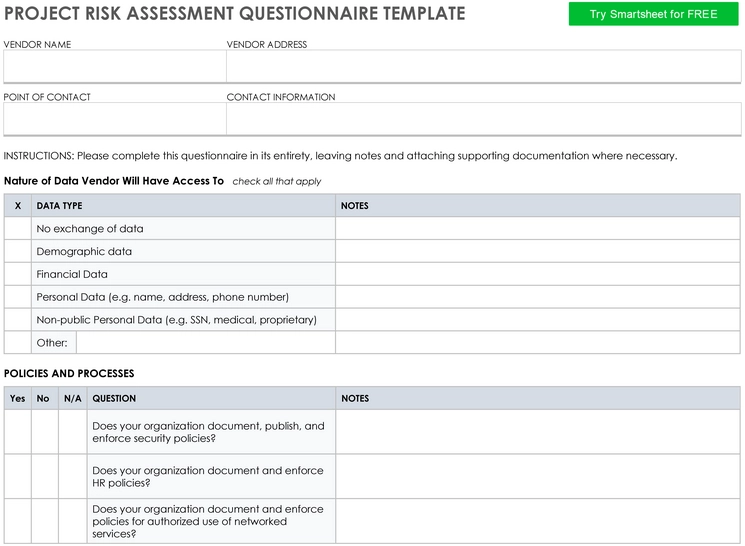
Task: Check the X cell for Personal Data row
Action: [x=18, y=297]
